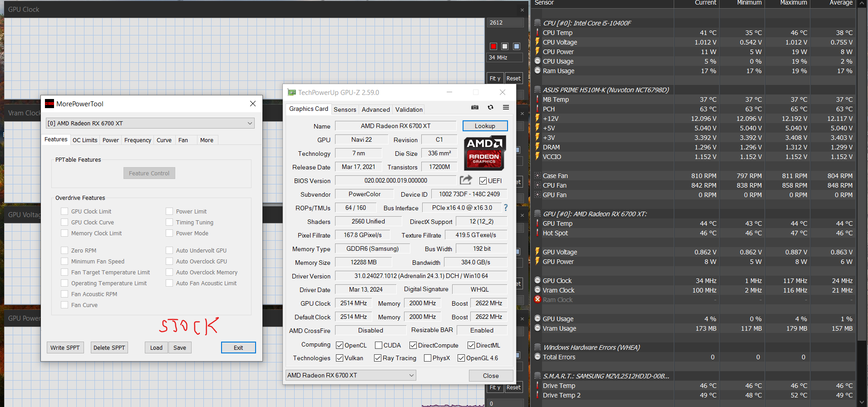Click the Case Fan icon
Viewport: 868px width, 407px height.
[x=538, y=176]
